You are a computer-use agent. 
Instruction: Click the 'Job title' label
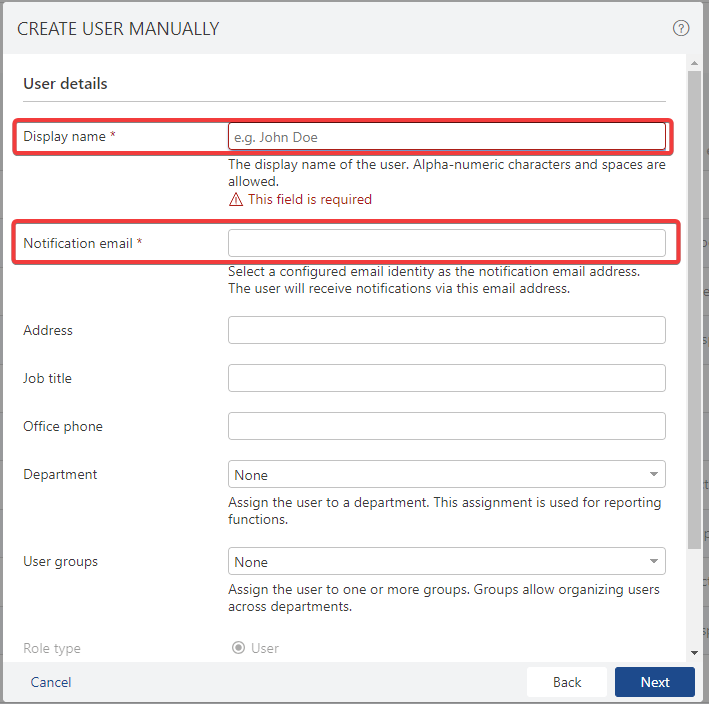(x=47, y=378)
